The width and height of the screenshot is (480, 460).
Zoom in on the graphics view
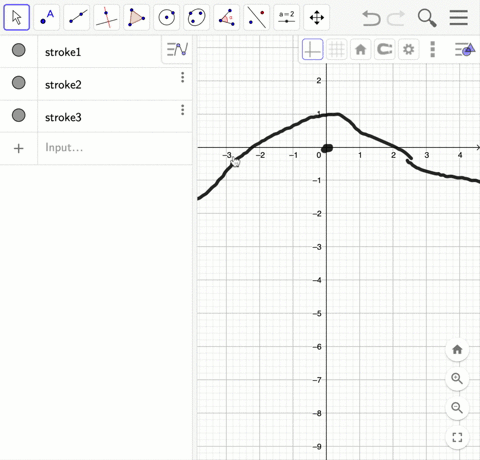point(457,379)
